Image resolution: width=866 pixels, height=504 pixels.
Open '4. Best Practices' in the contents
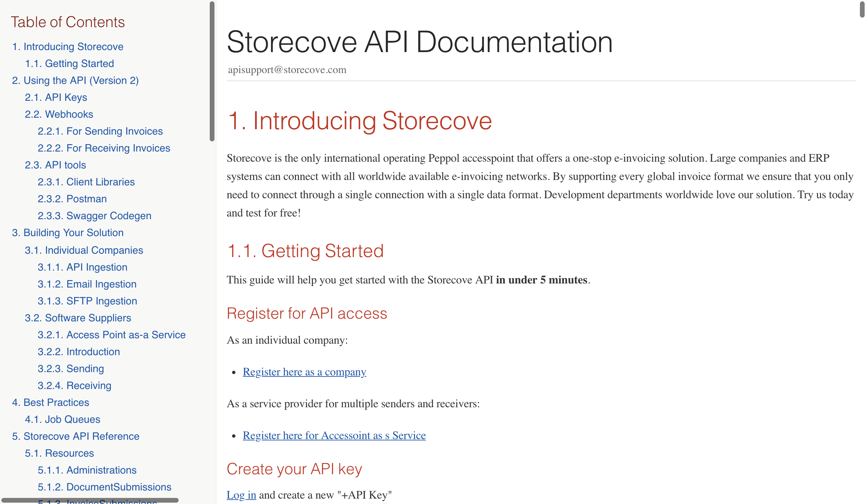pos(50,402)
